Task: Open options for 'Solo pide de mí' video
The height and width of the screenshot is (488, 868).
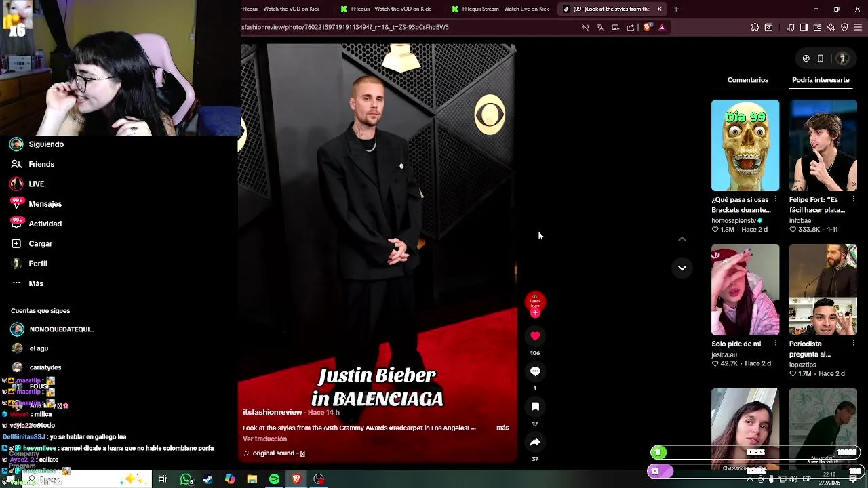Action: point(776,344)
